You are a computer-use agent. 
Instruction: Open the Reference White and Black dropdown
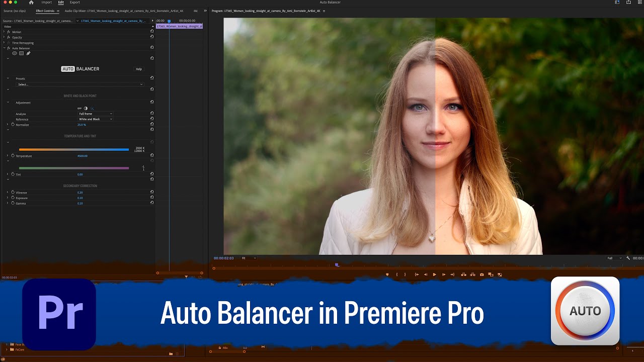coord(95,119)
